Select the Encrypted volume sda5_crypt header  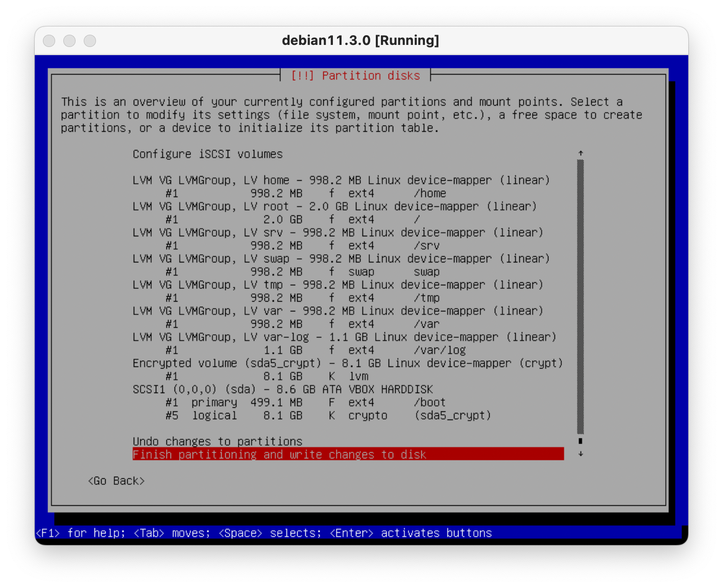347,363
